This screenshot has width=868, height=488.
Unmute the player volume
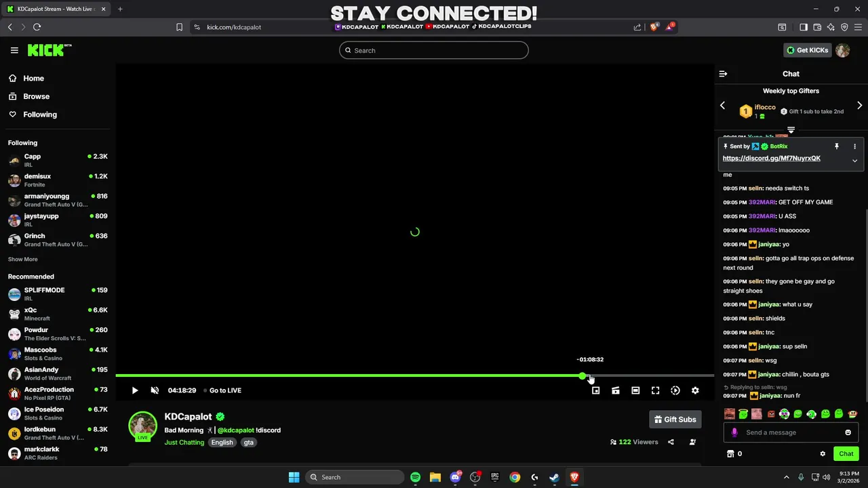pos(155,390)
